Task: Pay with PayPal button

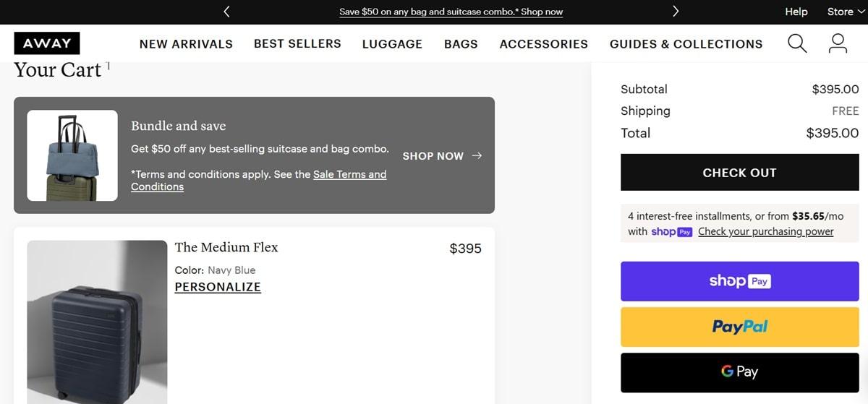Action: pos(739,327)
